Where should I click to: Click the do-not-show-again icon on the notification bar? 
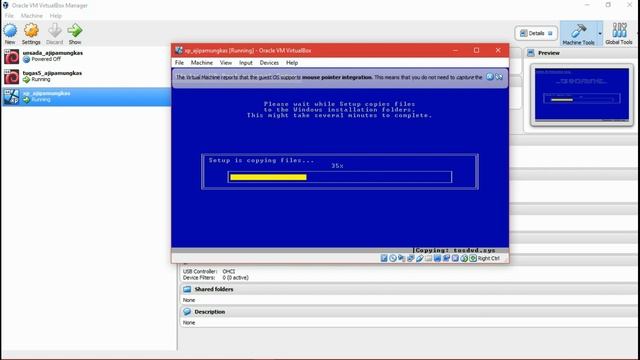[499, 77]
